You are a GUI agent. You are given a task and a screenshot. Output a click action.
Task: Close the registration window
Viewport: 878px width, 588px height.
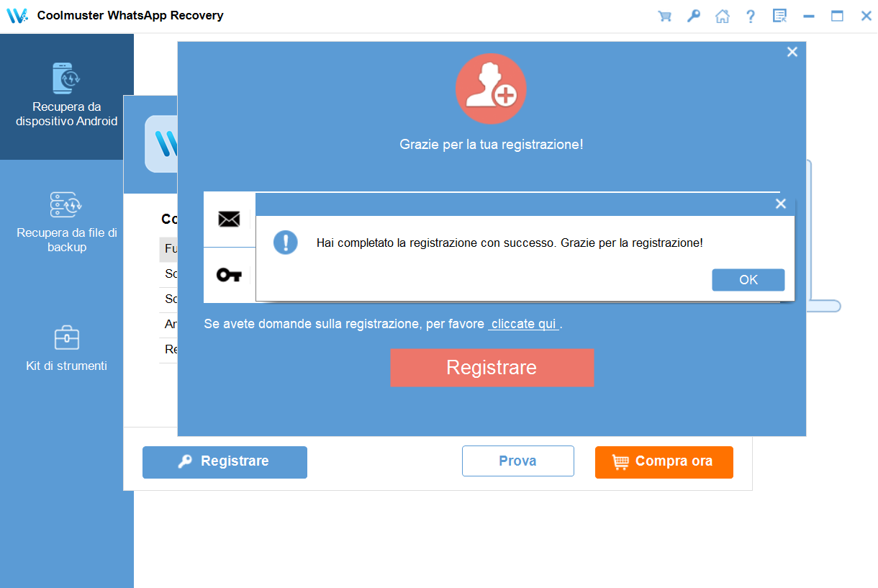click(792, 52)
